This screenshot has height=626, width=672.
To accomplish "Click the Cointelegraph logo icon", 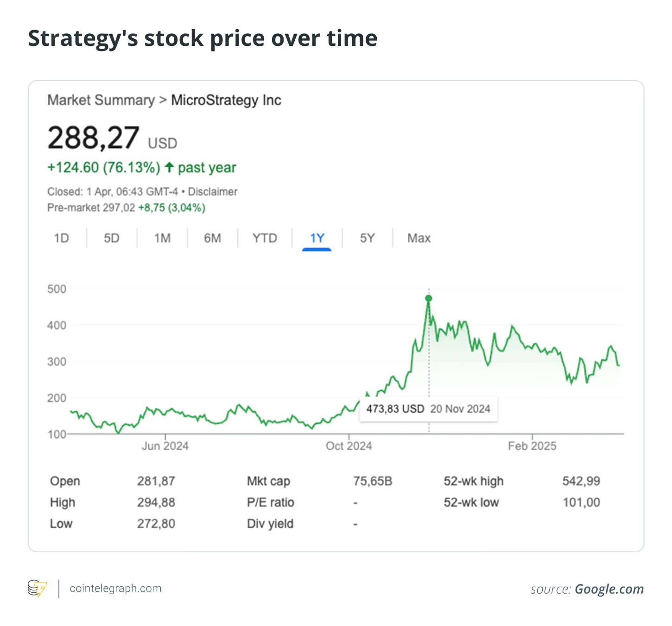I will tap(38, 588).
